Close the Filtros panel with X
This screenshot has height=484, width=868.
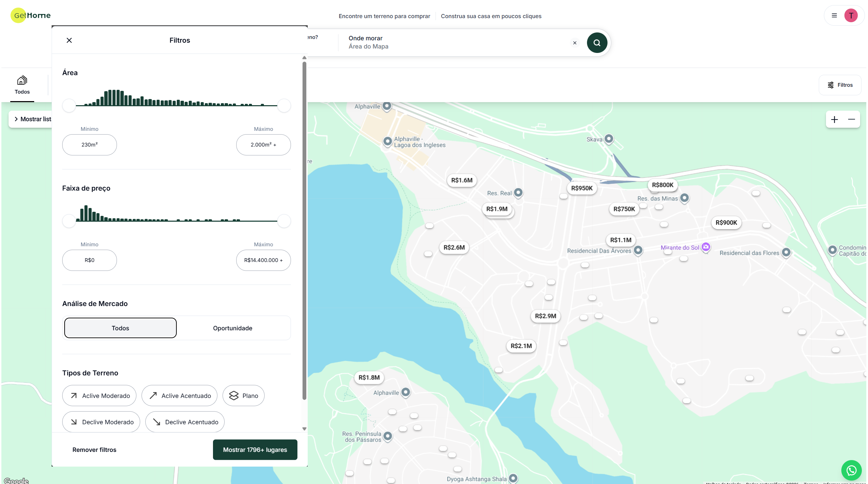pyautogui.click(x=69, y=40)
